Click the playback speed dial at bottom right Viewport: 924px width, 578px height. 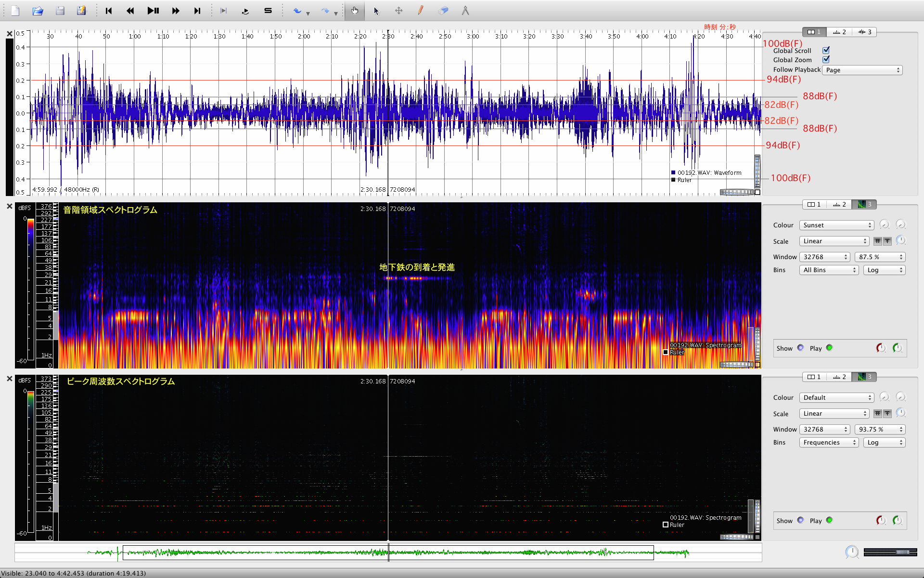pos(852,552)
